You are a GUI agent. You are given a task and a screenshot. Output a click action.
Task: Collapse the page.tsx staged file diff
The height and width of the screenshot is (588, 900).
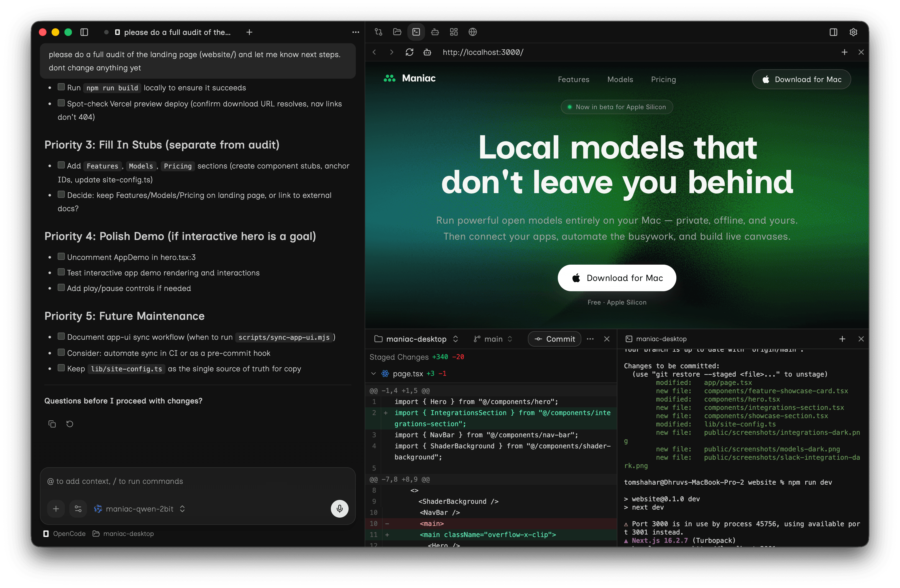point(374,374)
